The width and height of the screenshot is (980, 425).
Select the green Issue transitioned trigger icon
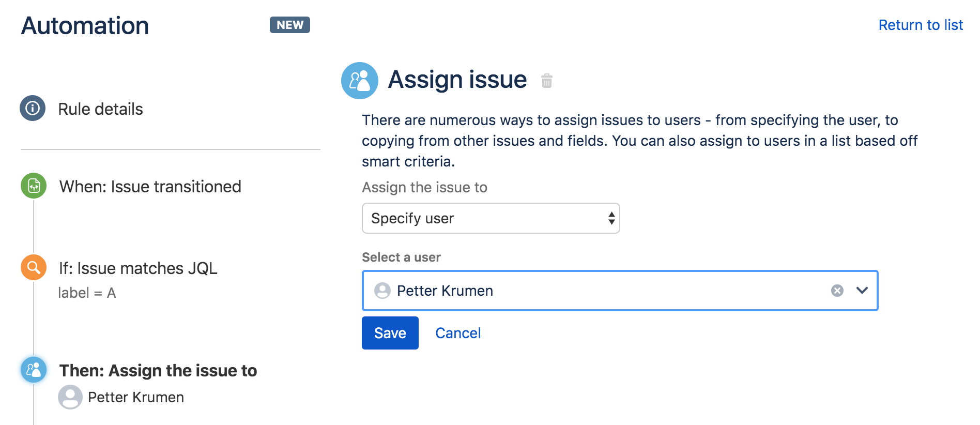click(33, 186)
